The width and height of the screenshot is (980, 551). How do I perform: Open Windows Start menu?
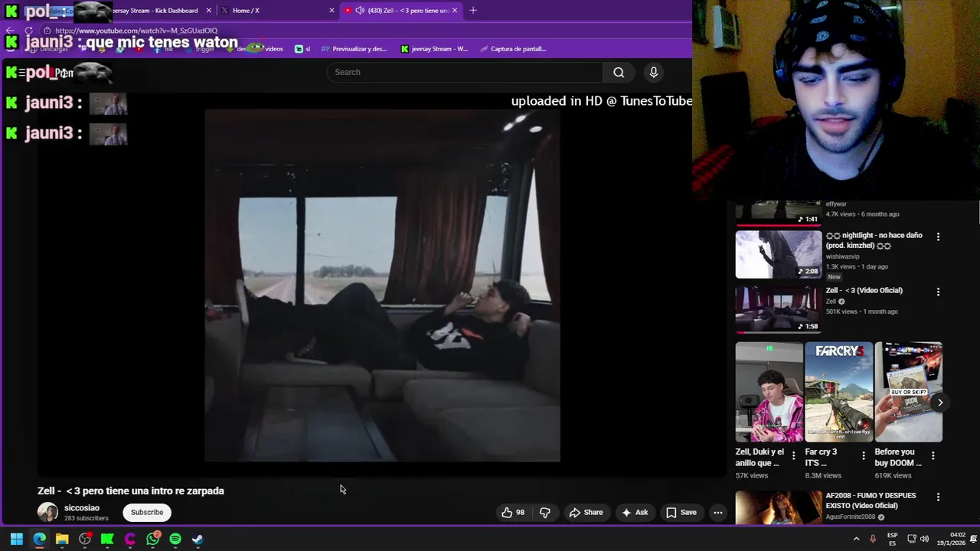[16, 539]
